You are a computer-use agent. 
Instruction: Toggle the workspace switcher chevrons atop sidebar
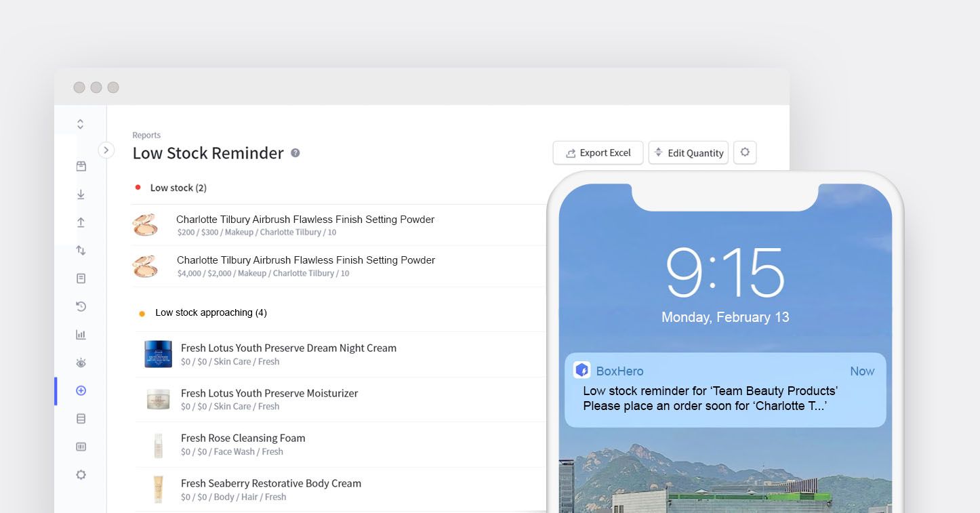(80, 123)
